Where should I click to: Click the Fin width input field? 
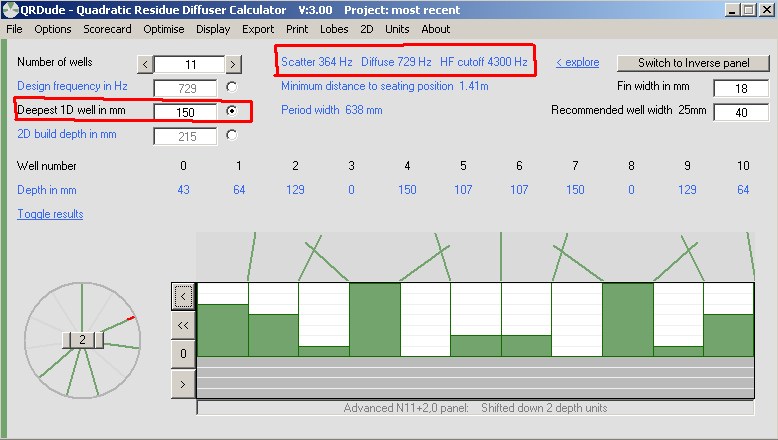coord(741,88)
